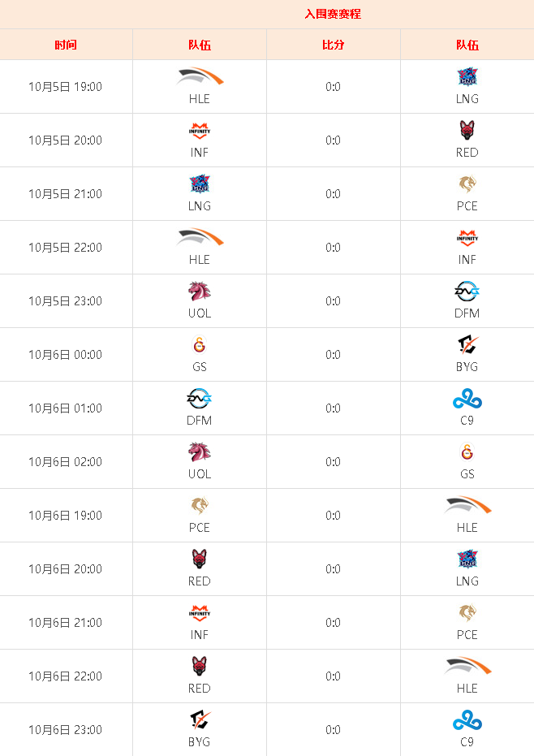Click DFM logo in 10月5日 23:00 match
Image resolution: width=534 pixels, height=756 pixels.
pos(467,292)
